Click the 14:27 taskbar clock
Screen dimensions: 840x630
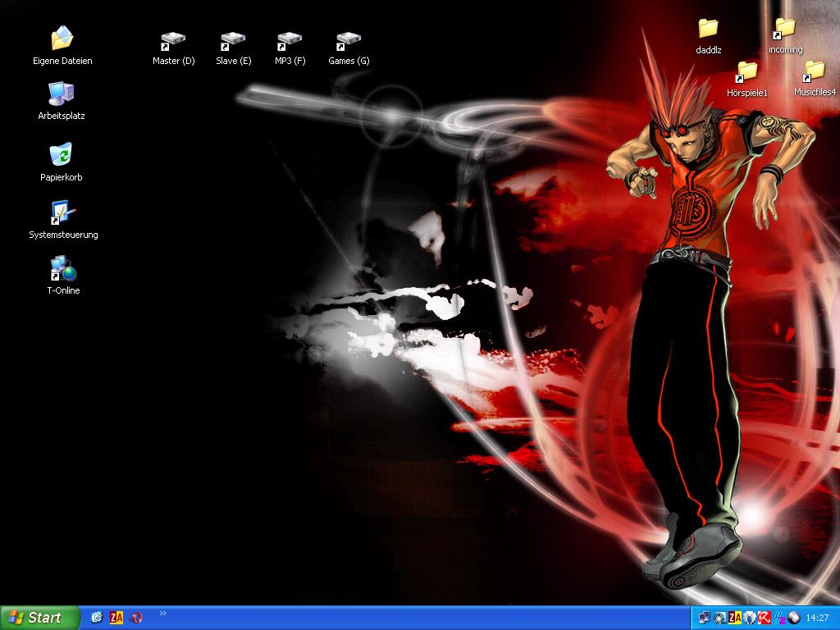pyautogui.click(x=817, y=619)
